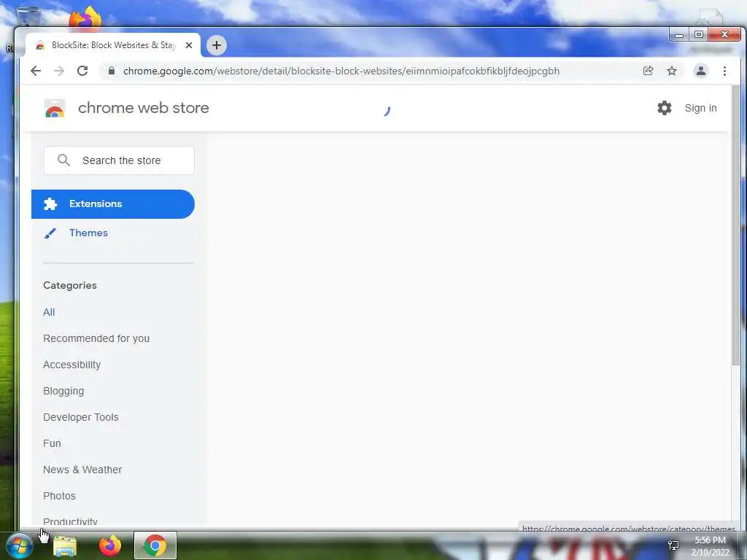Go back to the previous page
The height and width of the screenshot is (560, 747).
click(x=36, y=71)
